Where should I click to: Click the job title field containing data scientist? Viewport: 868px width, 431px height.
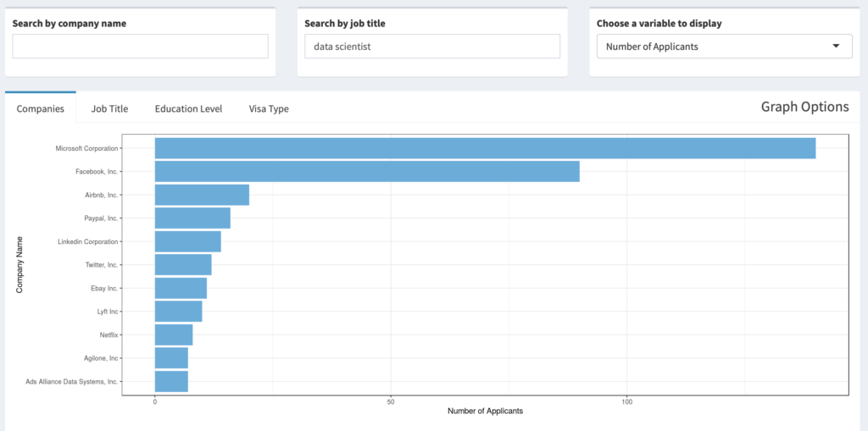pos(432,47)
